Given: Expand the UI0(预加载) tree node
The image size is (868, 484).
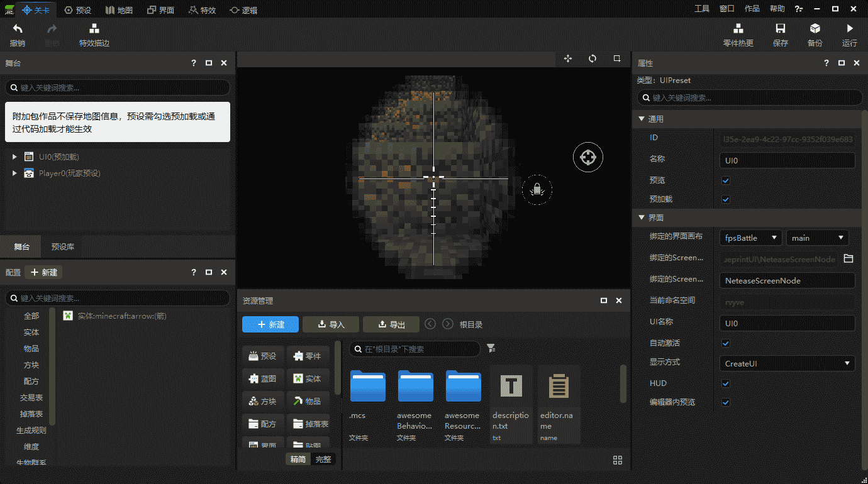Looking at the screenshot, I should [x=14, y=157].
